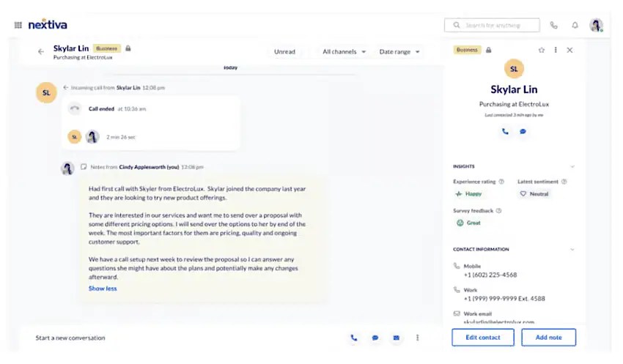The height and width of the screenshot is (364, 623).
Task: Collapse the Contact Information section
Action: point(572,249)
